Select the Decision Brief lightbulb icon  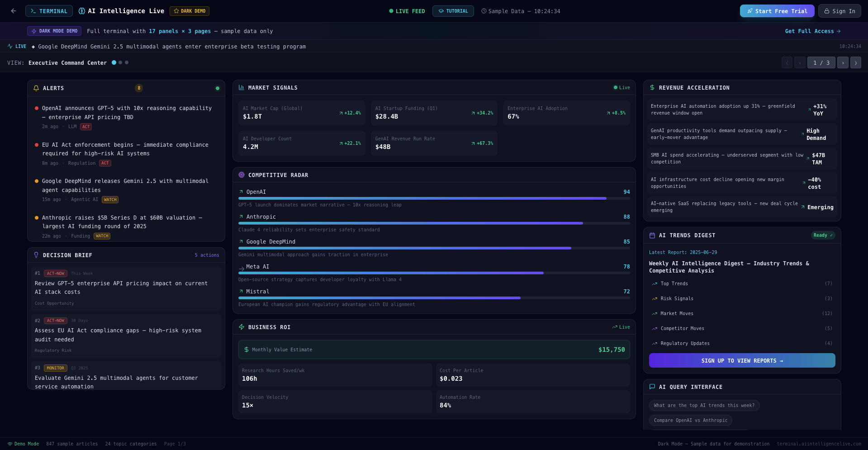click(36, 255)
